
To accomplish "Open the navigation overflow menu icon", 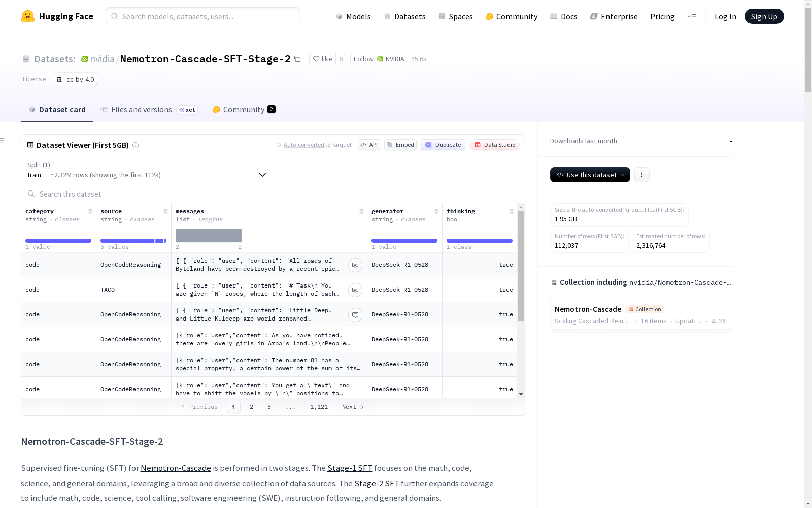I will [x=692, y=16].
